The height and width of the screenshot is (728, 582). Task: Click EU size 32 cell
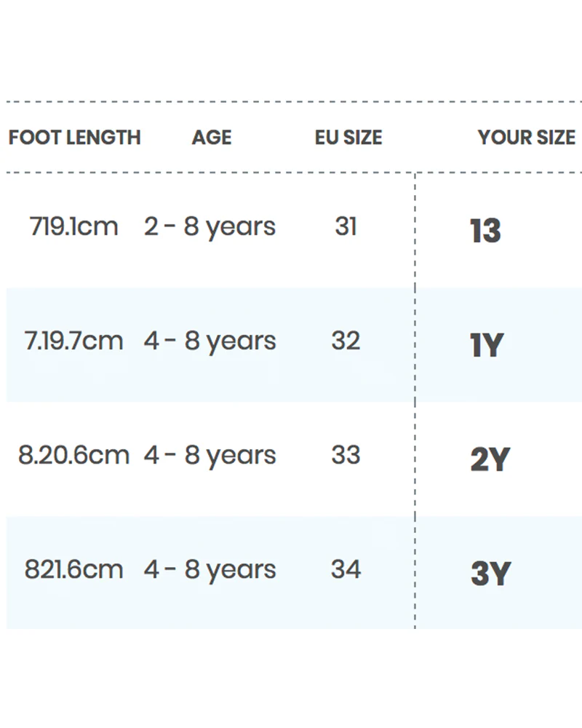[346, 341]
